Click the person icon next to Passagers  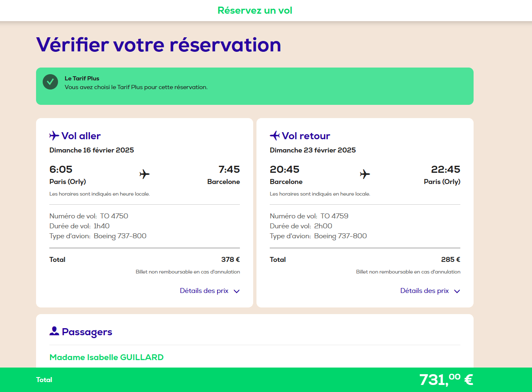[x=54, y=332]
